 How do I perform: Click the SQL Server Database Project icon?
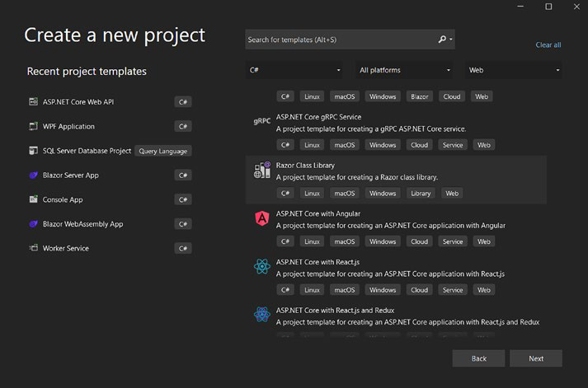click(x=33, y=151)
